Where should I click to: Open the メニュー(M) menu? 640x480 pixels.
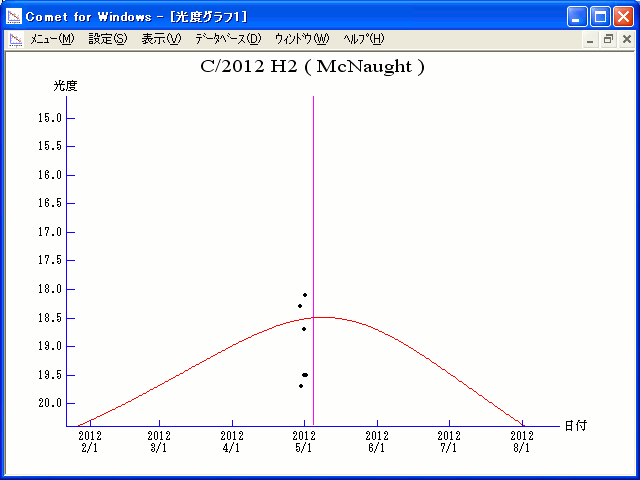point(52,39)
